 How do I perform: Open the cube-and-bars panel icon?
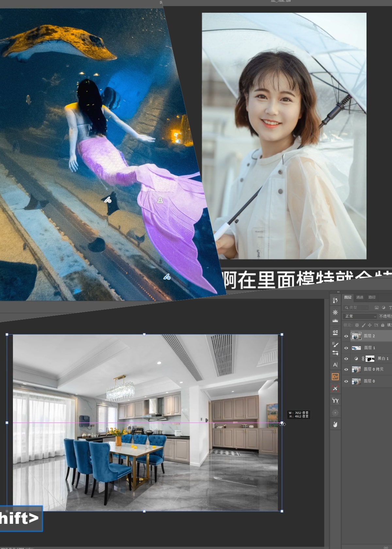click(x=335, y=332)
